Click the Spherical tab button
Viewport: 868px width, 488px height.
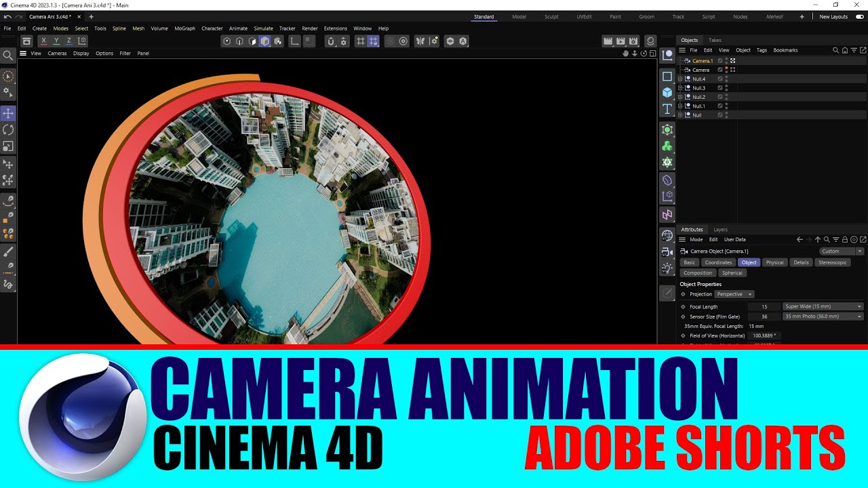[x=732, y=273]
